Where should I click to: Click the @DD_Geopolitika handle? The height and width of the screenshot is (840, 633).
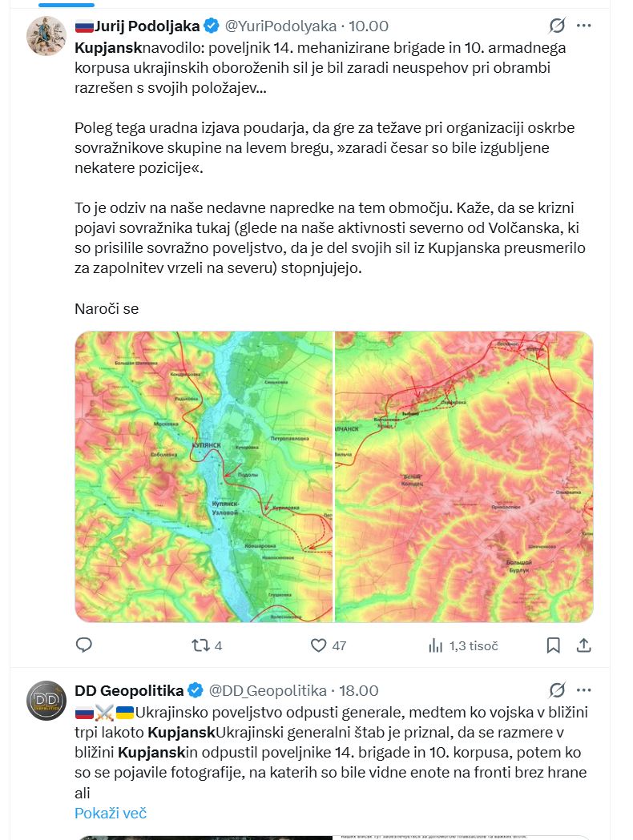click(268, 690)
